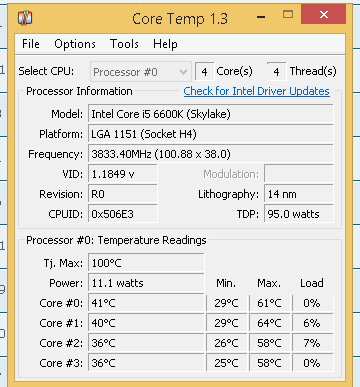Click the Platform field showing LGA 1151
This screenshot has width=360, height=387.
[x=210, y=134]
